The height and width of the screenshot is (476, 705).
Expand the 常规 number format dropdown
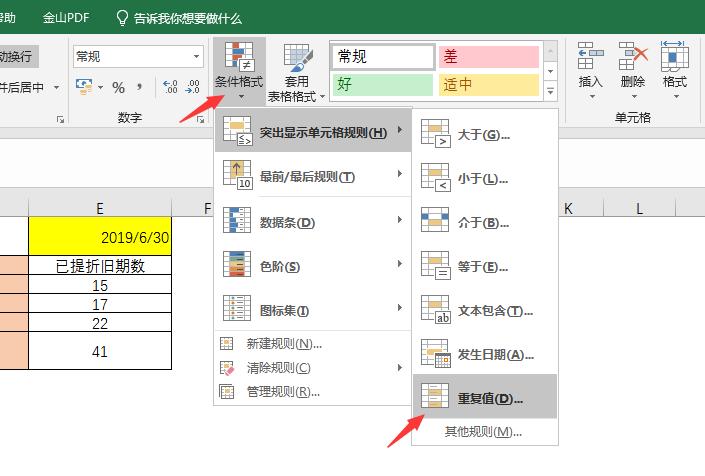(x=196, y=57)
